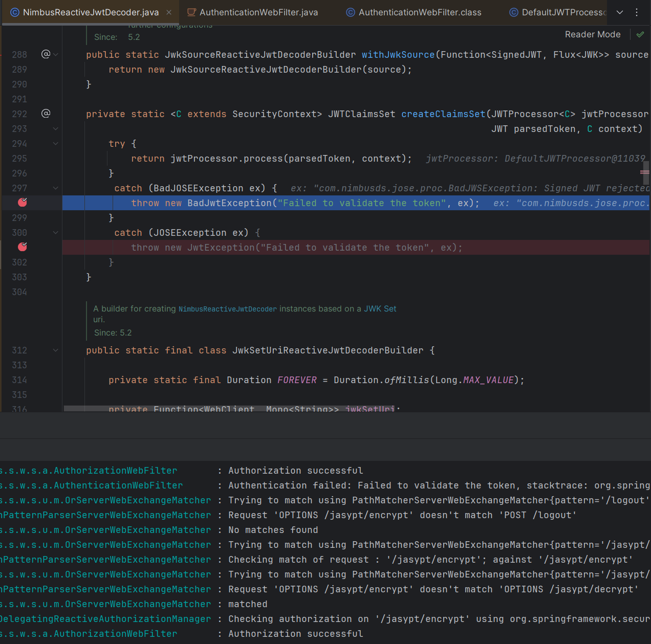The image size is (651, 644).
Task: Click the class icon on AuthenticationWebFilter.class tab
Action: pyautogui.click(x=351, y=12)
